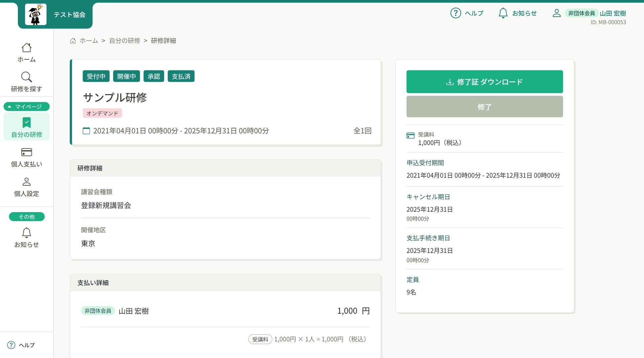This screenshot has height=358, width=644.
Task: Click the user profile icon in header
Action: coord(556,13)
